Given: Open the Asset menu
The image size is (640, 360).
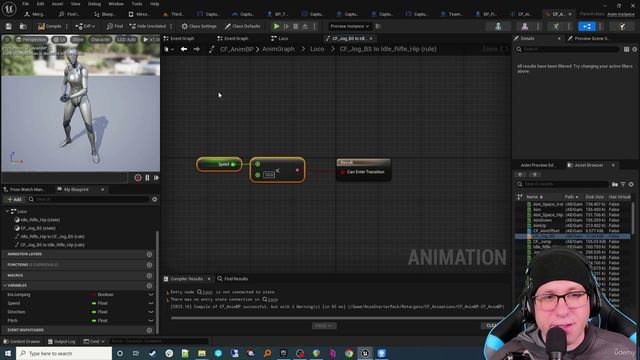Looking at the screenshot, I should click(x=57, y=4).
